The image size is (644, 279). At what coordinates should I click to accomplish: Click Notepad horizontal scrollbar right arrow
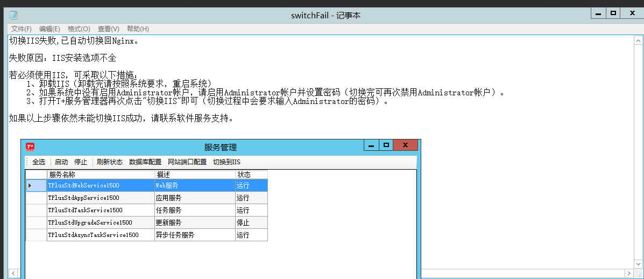click(629, 273)
